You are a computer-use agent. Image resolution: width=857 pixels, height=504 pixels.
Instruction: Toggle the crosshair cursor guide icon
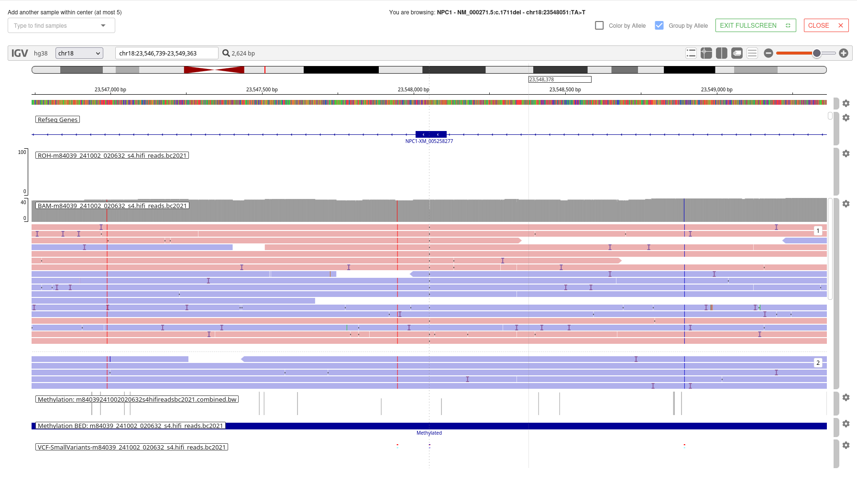click(x=706, y=53)
